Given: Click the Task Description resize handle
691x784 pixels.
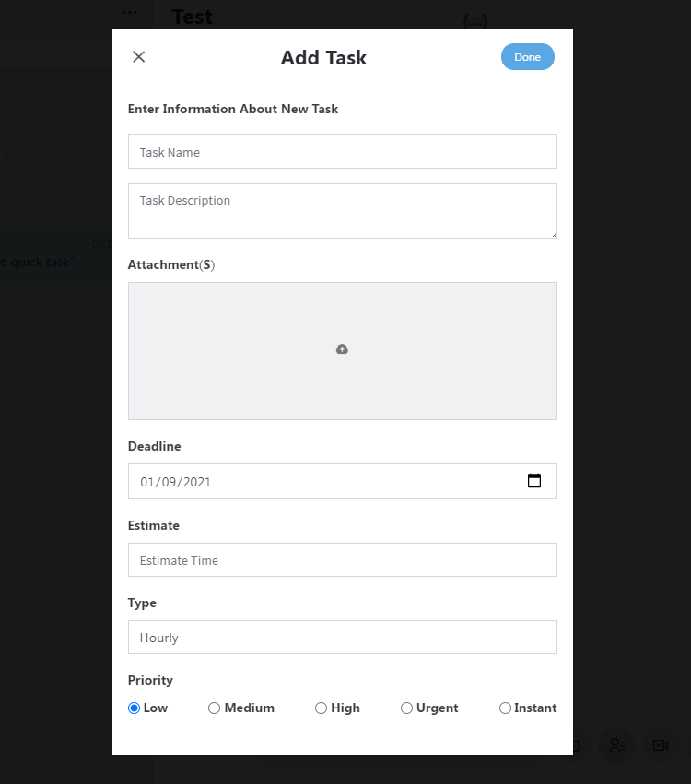Looking at the screenshot, I should pos(554,235).
